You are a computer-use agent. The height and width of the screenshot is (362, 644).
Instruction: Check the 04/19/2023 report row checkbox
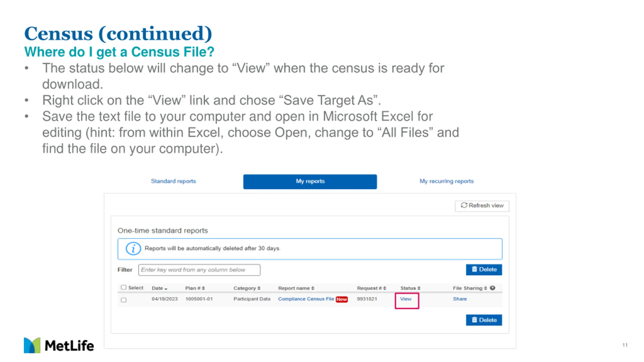tap(124, 300)
